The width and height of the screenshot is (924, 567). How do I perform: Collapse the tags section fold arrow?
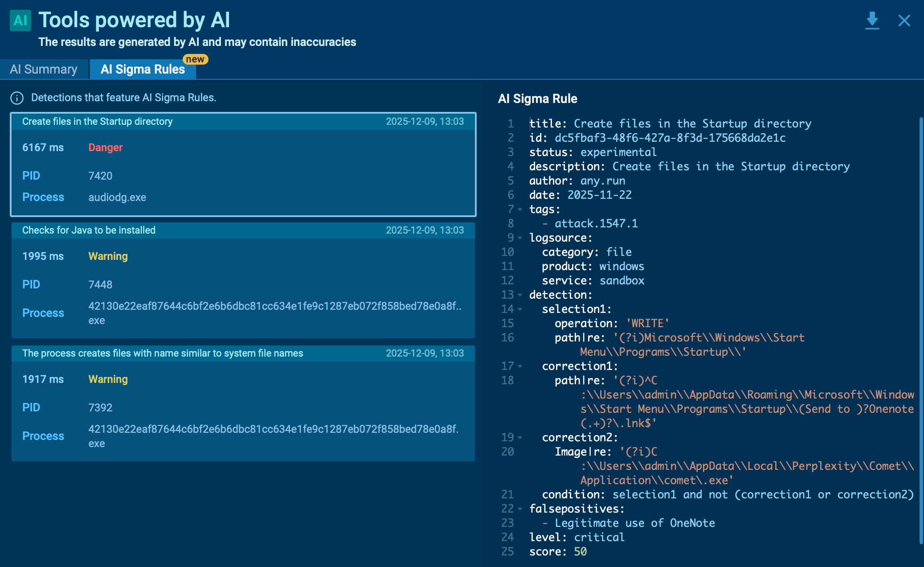(520, 210)
